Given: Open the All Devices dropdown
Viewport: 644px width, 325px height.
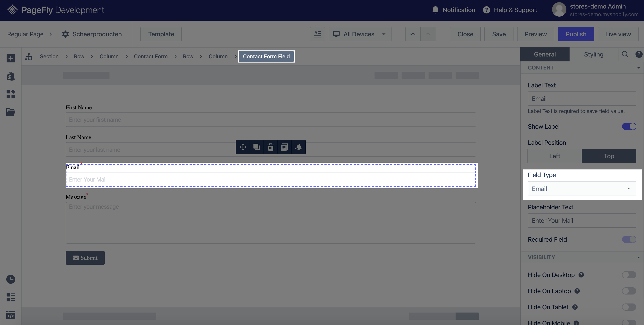Looking at the screenshot, I should 360,34.
